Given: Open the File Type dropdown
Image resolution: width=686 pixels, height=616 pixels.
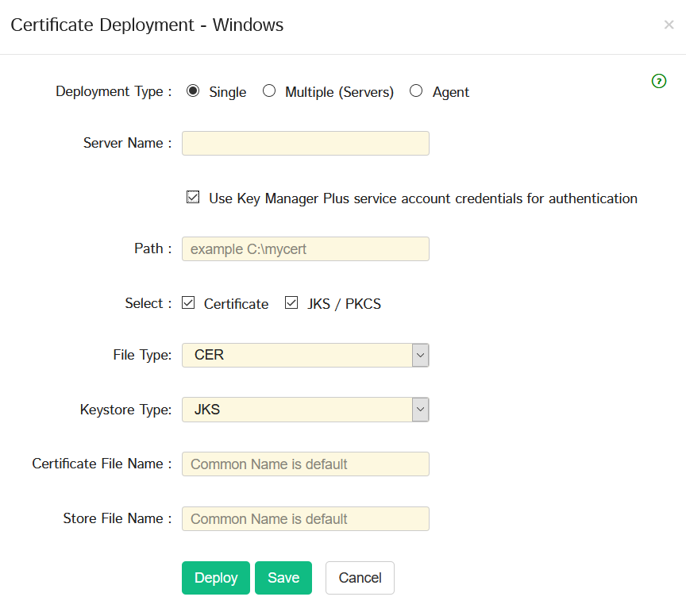Looking at the screenshot, I should 305,355.
